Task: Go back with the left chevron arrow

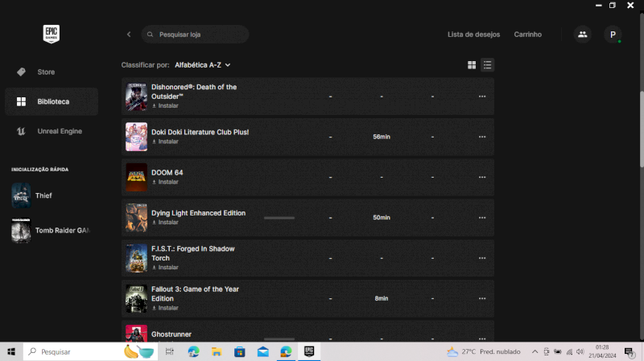Action: click(x=129, y=35)
